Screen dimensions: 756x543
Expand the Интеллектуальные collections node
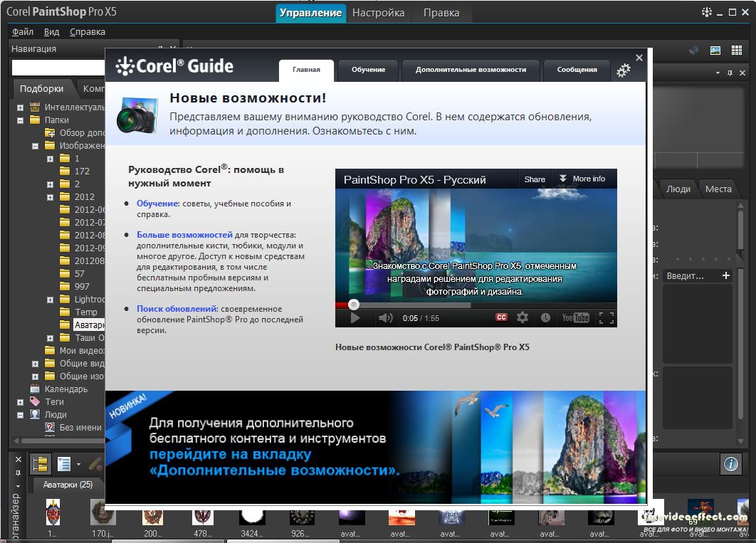point(20,107)
